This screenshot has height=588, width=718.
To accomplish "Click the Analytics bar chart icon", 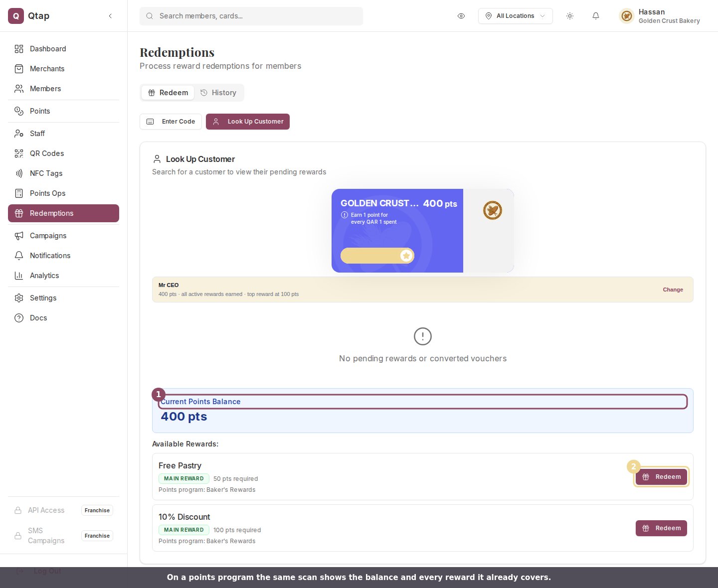I will coord(19,276).
